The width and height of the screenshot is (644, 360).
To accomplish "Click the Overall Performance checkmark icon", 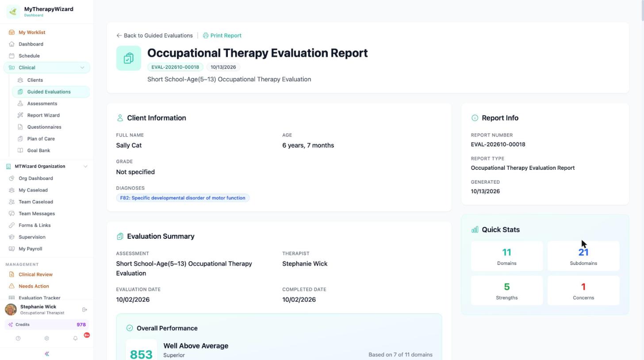I will tap(130, 328).
